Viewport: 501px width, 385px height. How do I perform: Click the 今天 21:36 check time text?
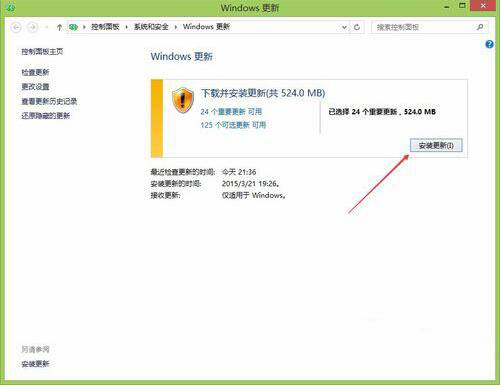[239, 172]
